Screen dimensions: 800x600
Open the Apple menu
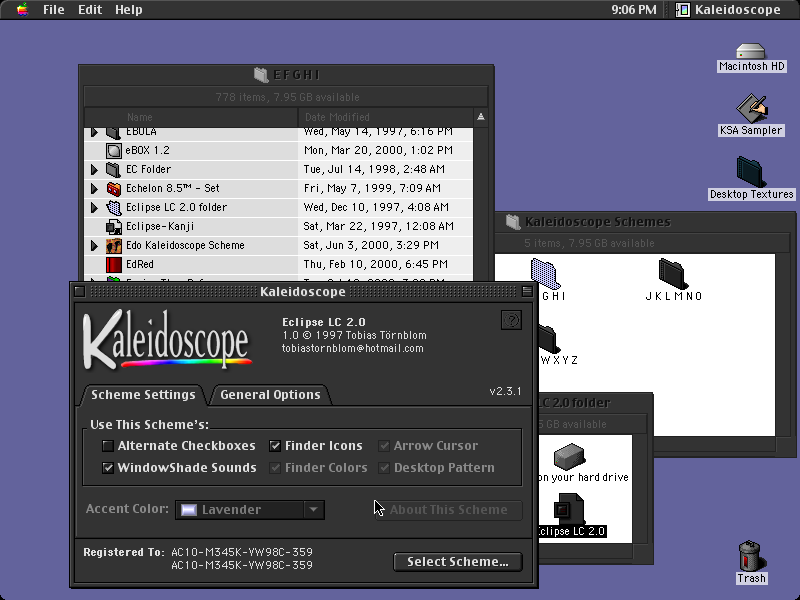[x=22, y=9]
